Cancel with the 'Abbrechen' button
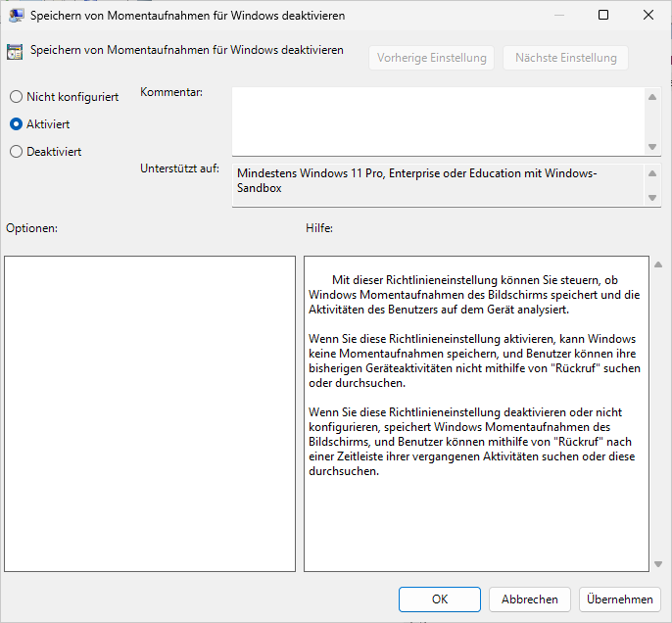Viewport: 672px width, 623px height. coord(530,599)
